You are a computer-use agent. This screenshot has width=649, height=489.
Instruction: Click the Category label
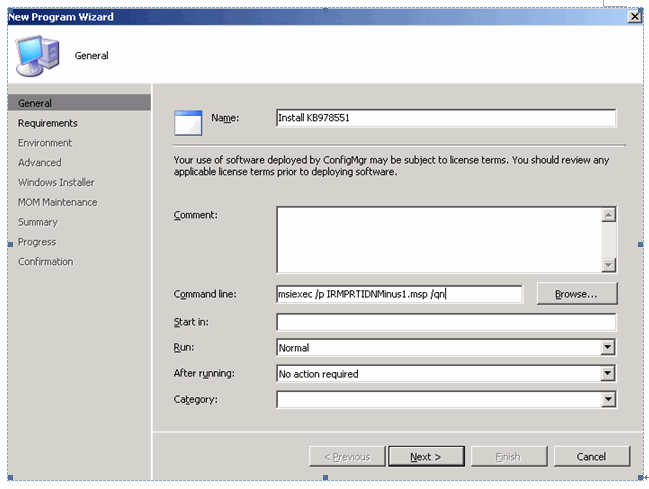coord(195,400)
